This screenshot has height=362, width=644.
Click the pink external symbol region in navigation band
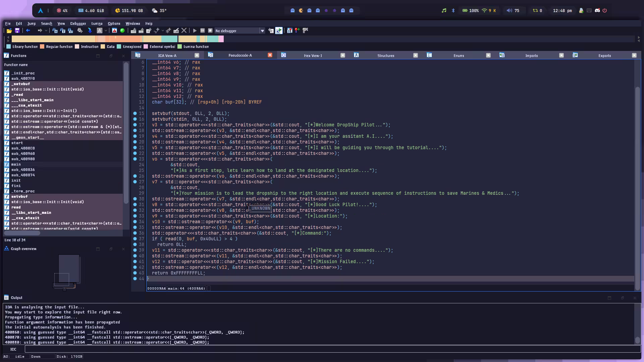pos(221,39)
